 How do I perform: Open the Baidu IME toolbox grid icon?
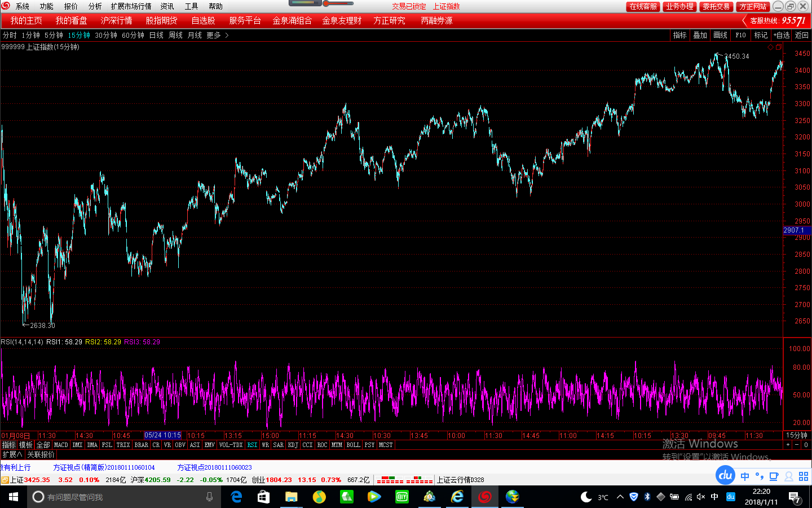tap(804, 476)
